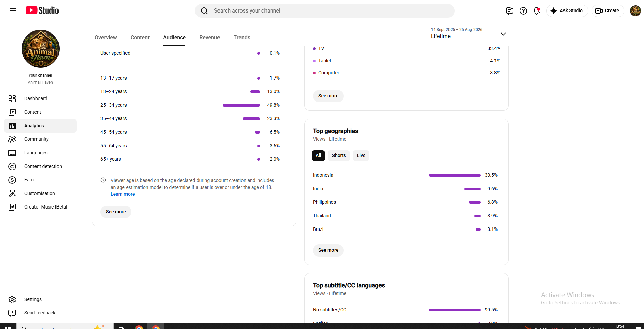
Task: Expand the Lifetime date range dropdown
Action: [468, 34]
